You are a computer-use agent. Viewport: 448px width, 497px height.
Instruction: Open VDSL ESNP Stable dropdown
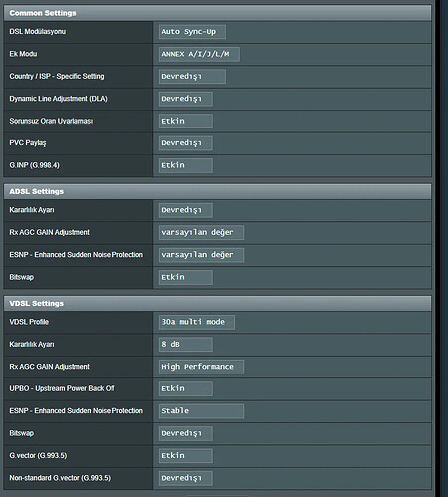[x=201, y=411]
